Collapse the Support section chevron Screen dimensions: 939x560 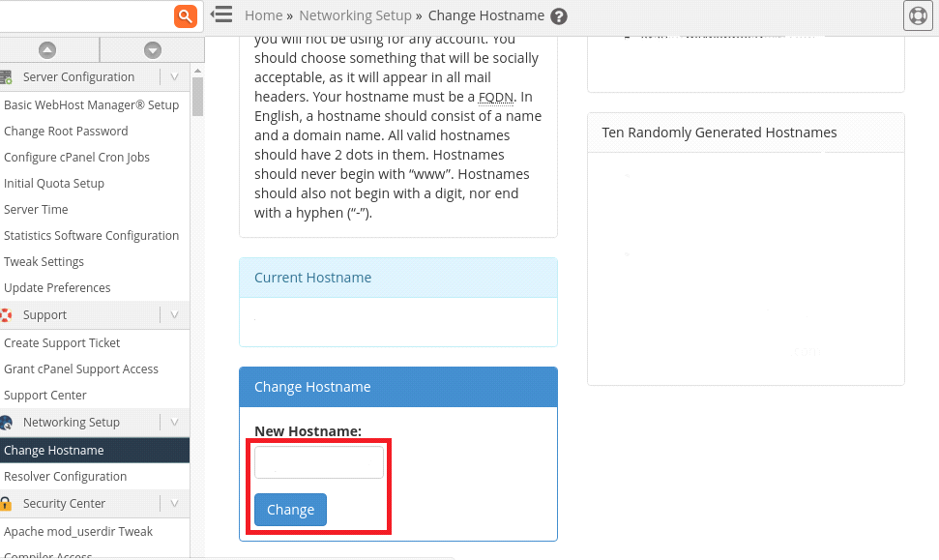tap(174, 314)
